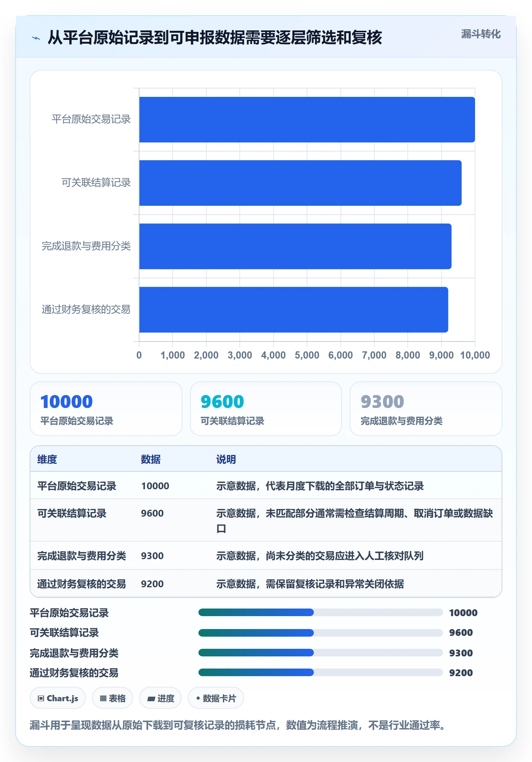This screenshot has width=532, height=762.
Task: Click the progress bar for 完成退款与费用分类
Action: coord(321,653)
